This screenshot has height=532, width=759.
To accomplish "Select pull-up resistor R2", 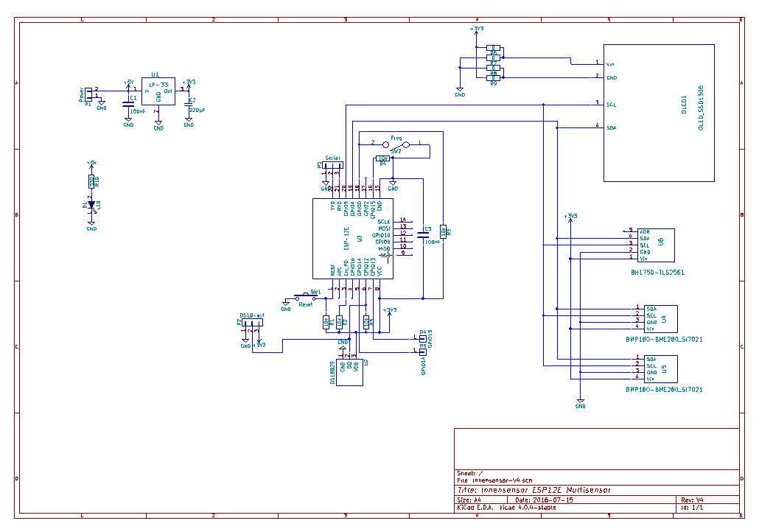I will [x=339, y=322].
